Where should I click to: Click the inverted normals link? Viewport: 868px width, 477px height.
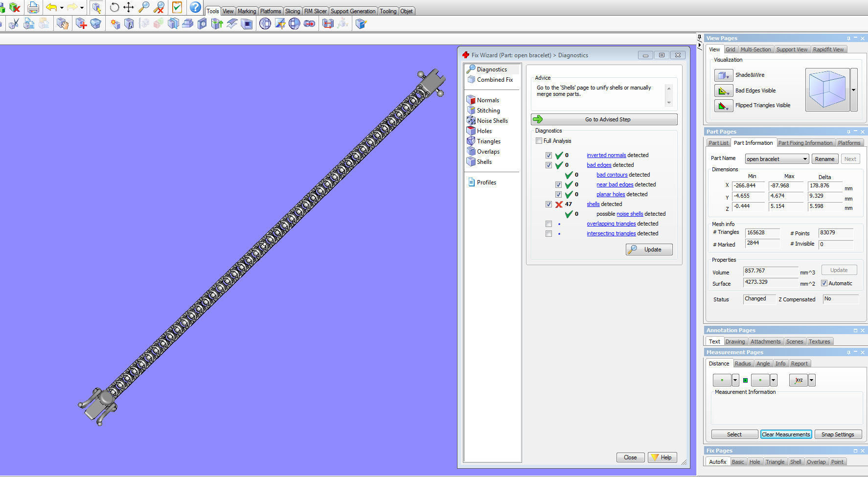606,155
